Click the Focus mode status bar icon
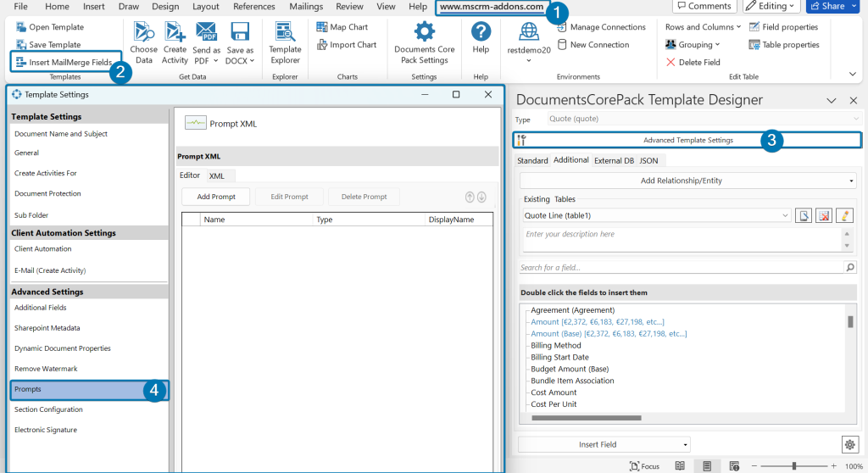The width and height of the screenshot is (868, 473). (634, 466)
